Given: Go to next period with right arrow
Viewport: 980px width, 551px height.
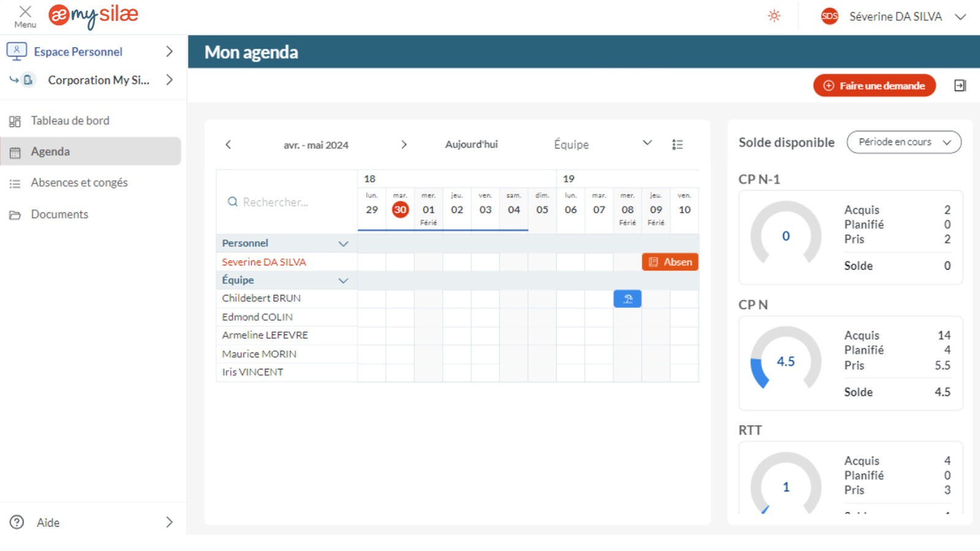Looking at the screenshot, I should 404,144.
